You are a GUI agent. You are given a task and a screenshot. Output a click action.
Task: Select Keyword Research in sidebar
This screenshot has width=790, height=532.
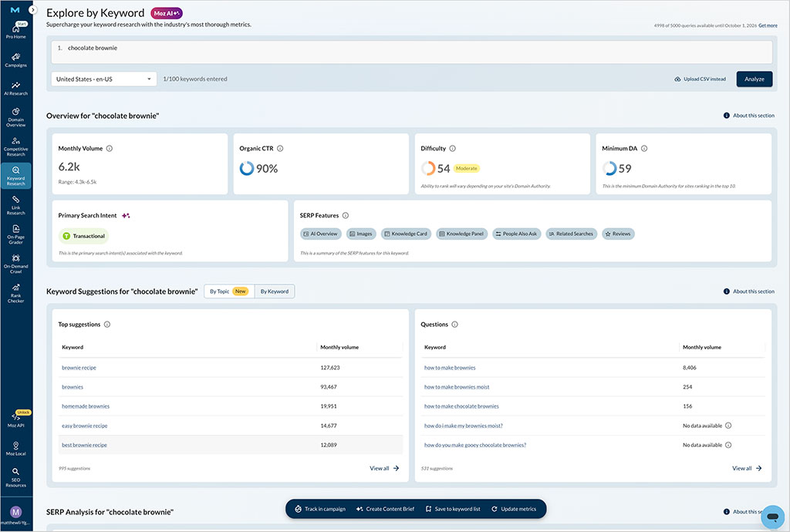coord(15,176)
